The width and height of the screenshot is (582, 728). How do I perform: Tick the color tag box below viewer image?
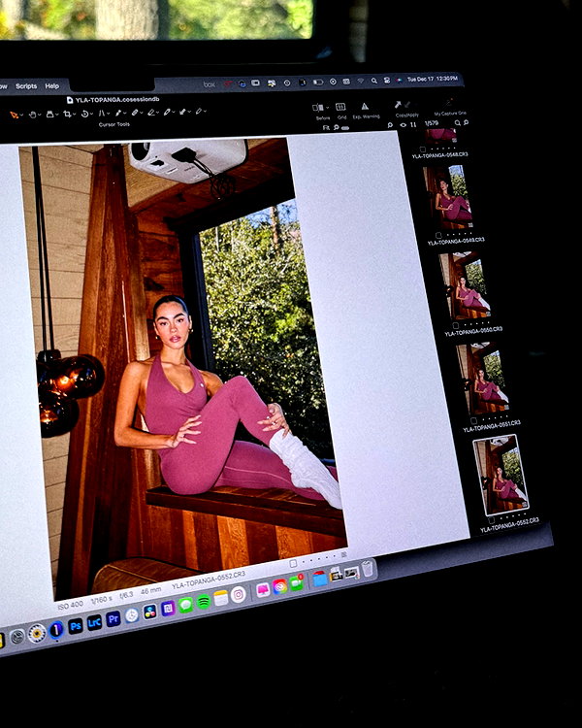[x=293, y=563]
